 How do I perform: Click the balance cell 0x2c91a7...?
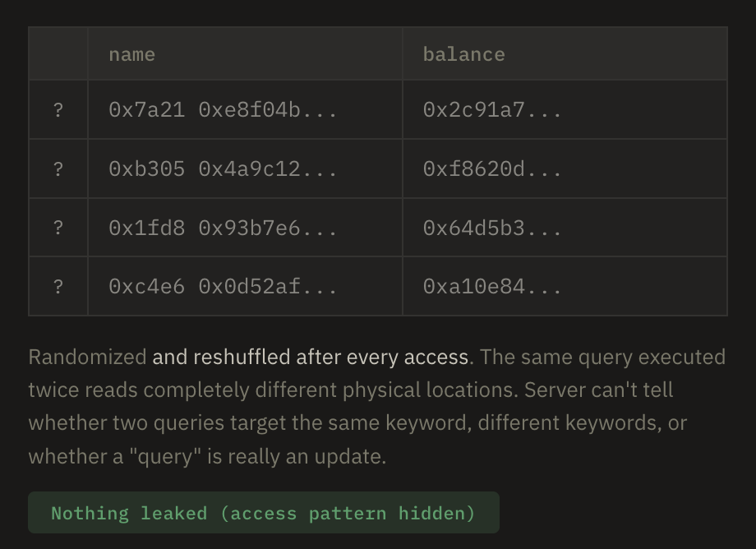(x=492, y=110)
